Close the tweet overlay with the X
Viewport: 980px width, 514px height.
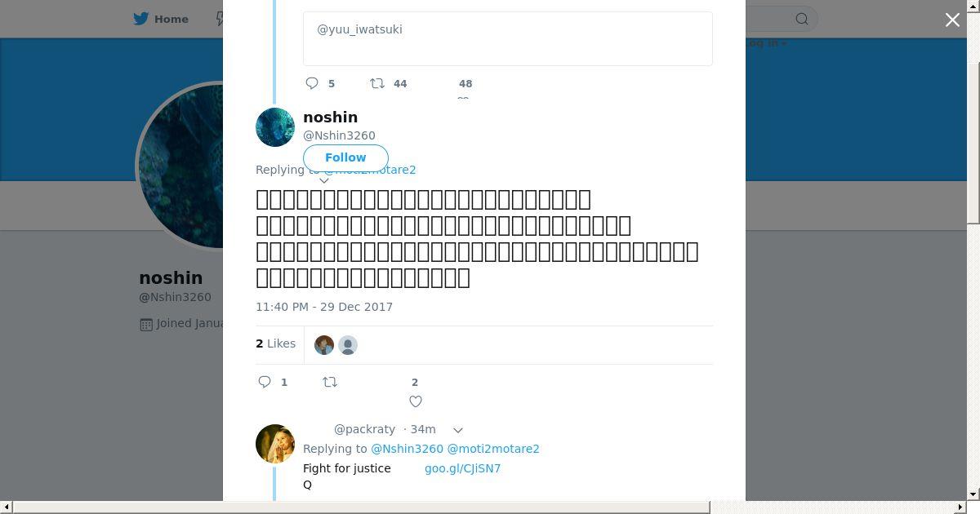(952, 20)
